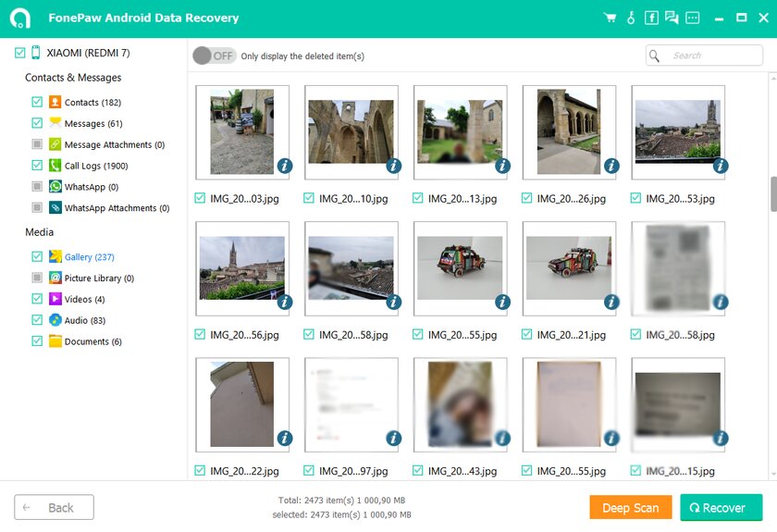Open the Facebook icon in title bar
777x532 pixels.
[651, 18]
